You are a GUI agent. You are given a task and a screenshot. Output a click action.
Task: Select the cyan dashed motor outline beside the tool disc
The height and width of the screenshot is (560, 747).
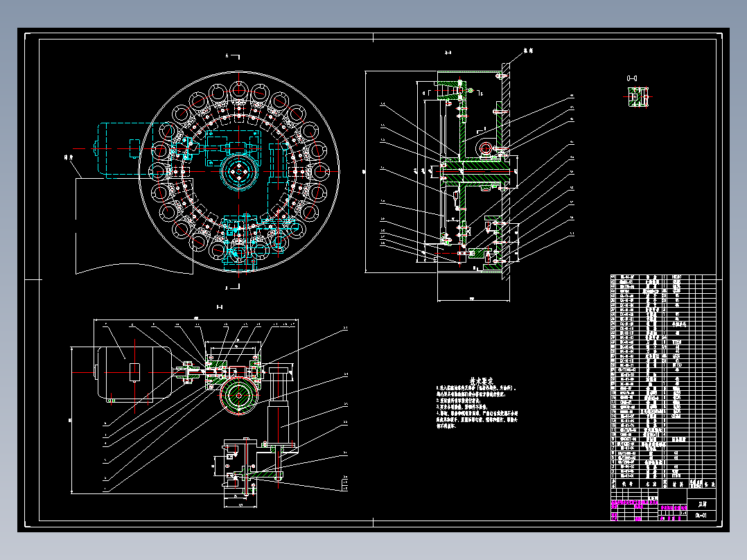point(134,150)
